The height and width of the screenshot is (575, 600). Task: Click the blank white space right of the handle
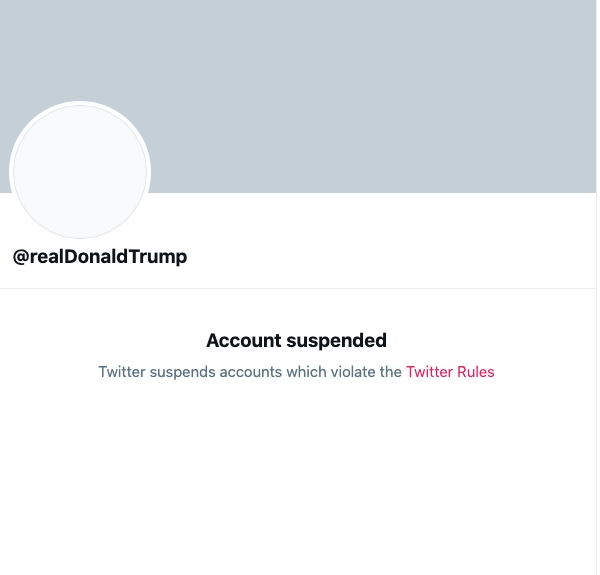[x=400, y=257]
